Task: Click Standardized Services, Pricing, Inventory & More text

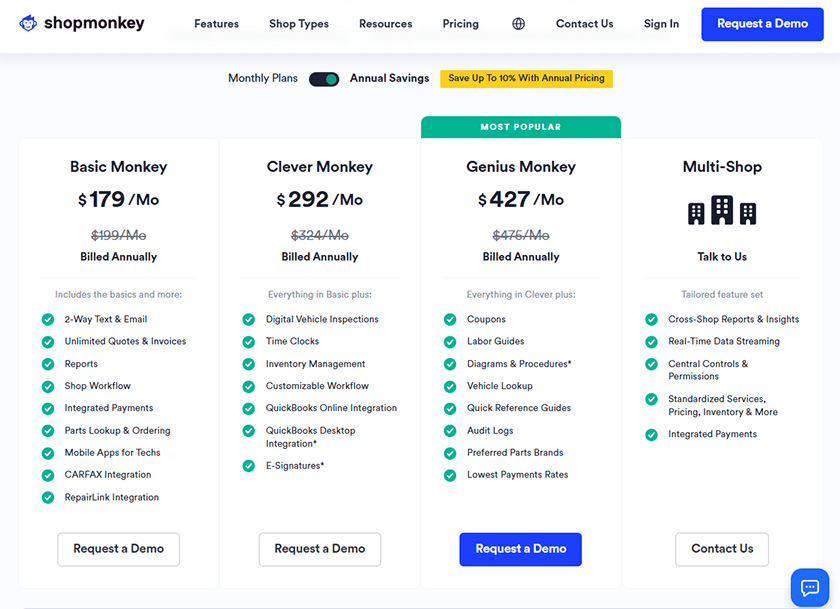Action: tap(723, 405)
